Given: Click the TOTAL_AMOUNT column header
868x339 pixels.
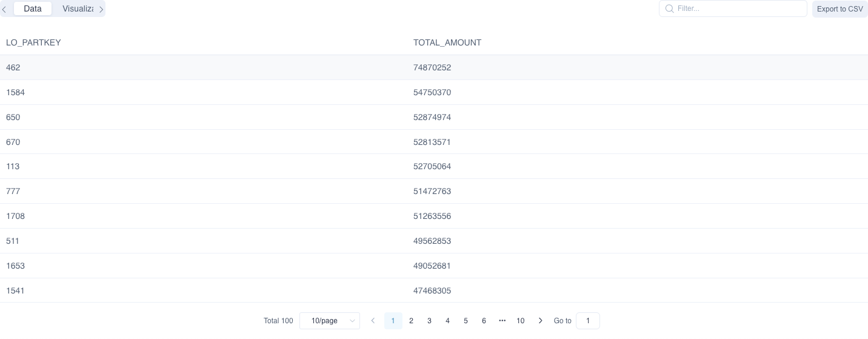Looking at the screenshot, I should pos(447,42).
